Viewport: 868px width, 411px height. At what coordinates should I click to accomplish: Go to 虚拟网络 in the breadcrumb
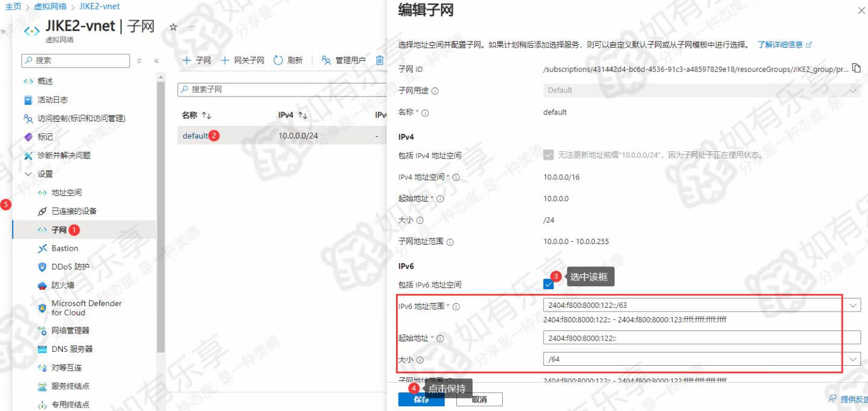[x=51, y=6]
